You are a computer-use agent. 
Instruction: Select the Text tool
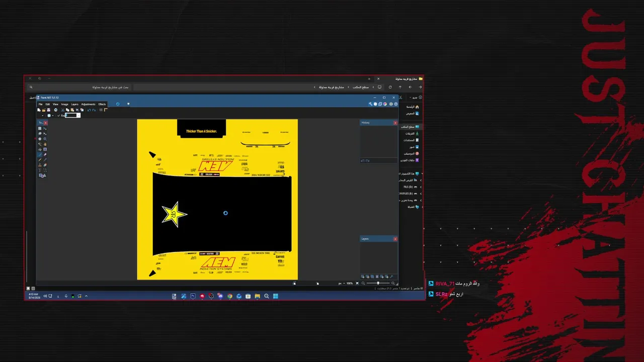40,170
